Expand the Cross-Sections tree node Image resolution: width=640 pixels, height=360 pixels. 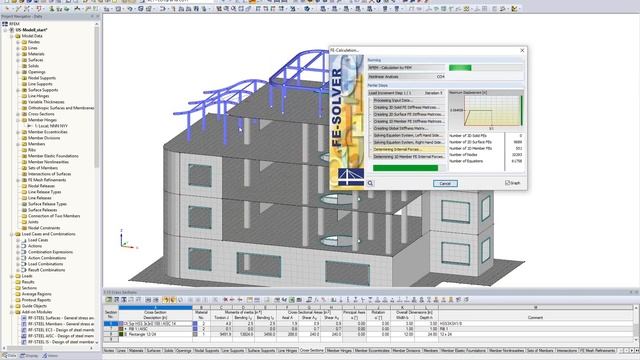[x=18, y=114]
